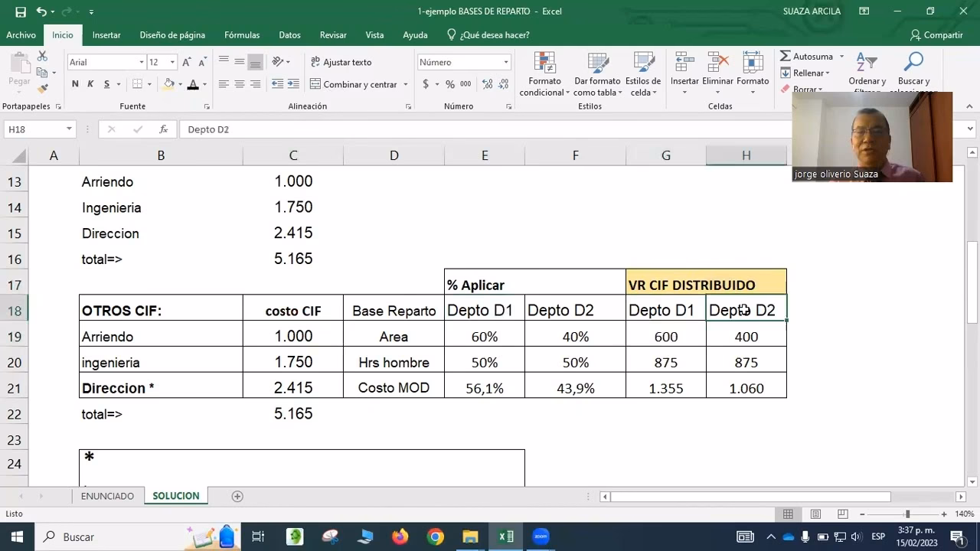Click the Compartir button
The height and width of the screenshot is (551, 980).
pos(936,34)
